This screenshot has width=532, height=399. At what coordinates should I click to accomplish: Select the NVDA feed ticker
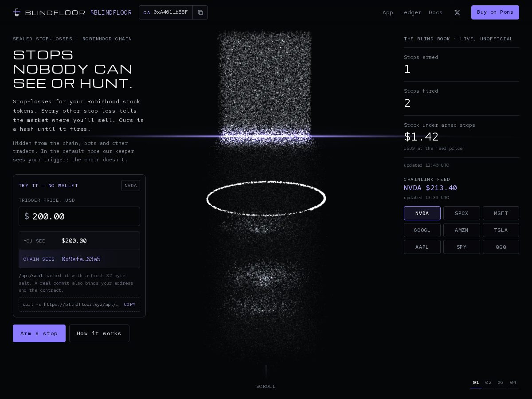(422, 213)
